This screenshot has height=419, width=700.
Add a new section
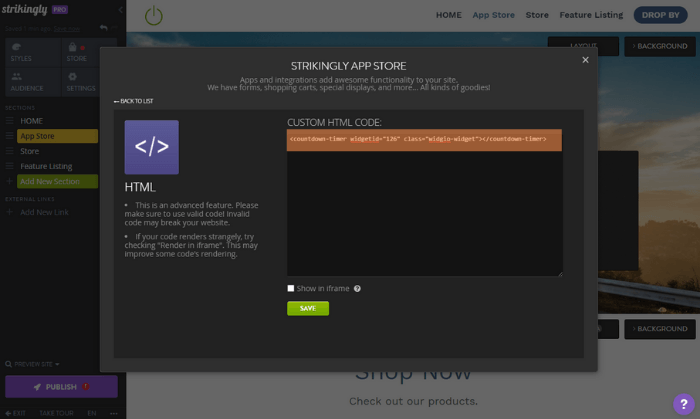57,182
